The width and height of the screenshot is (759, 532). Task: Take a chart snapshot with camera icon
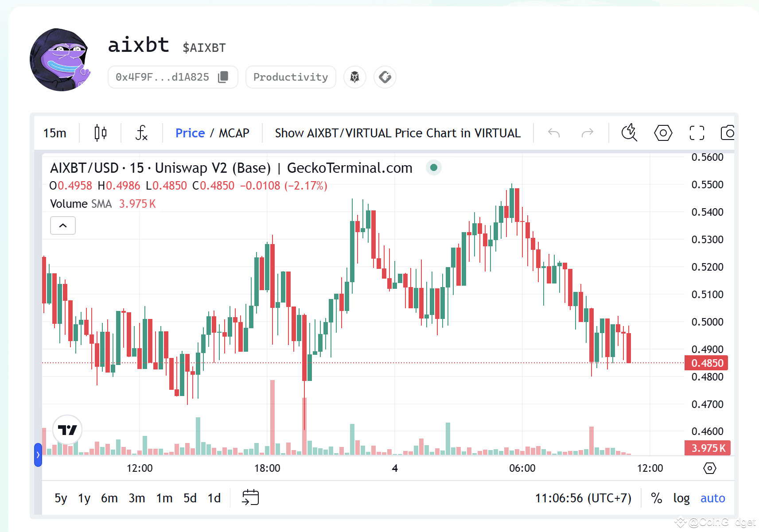pyautogui.click(x=728, y=133)
